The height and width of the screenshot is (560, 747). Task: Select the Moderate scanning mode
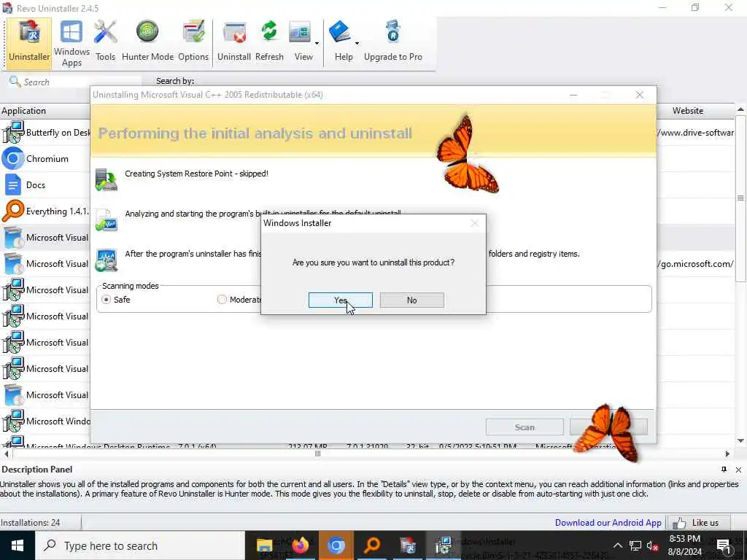click(222, 300)
